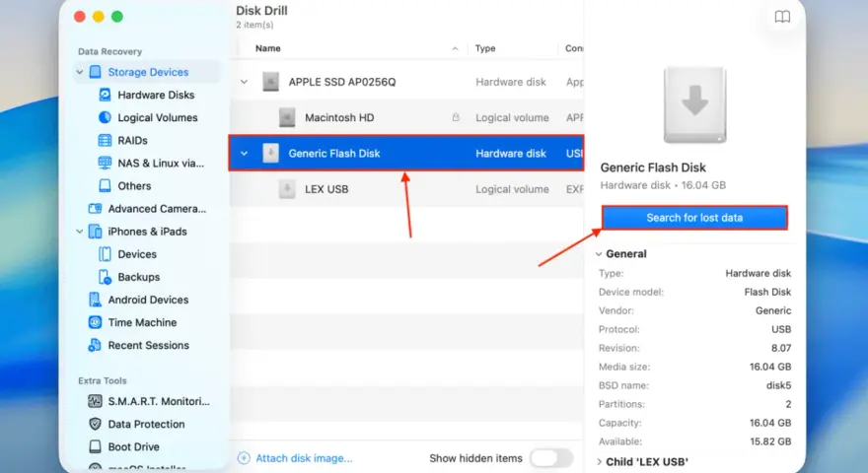
Task: Click the Available value 15.82 GB
Action: click(x=770, y=441)
